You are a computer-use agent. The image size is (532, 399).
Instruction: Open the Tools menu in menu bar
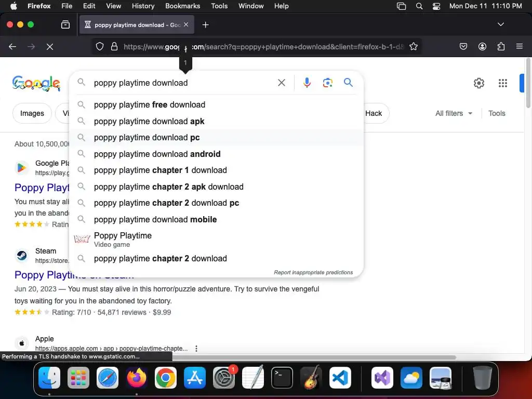tap(219, 6)
